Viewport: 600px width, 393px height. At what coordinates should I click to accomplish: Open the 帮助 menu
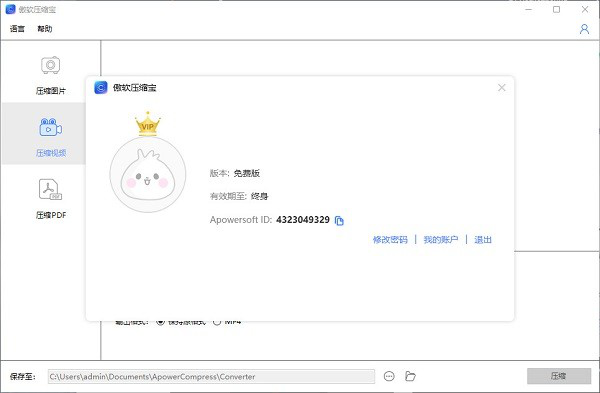(x=45, y=29)
